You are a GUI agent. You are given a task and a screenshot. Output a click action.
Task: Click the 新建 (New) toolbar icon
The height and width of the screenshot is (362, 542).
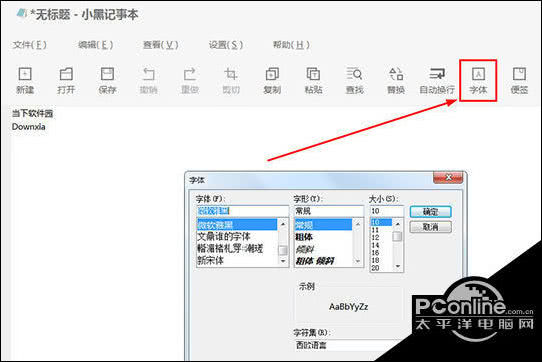point(25,80)
